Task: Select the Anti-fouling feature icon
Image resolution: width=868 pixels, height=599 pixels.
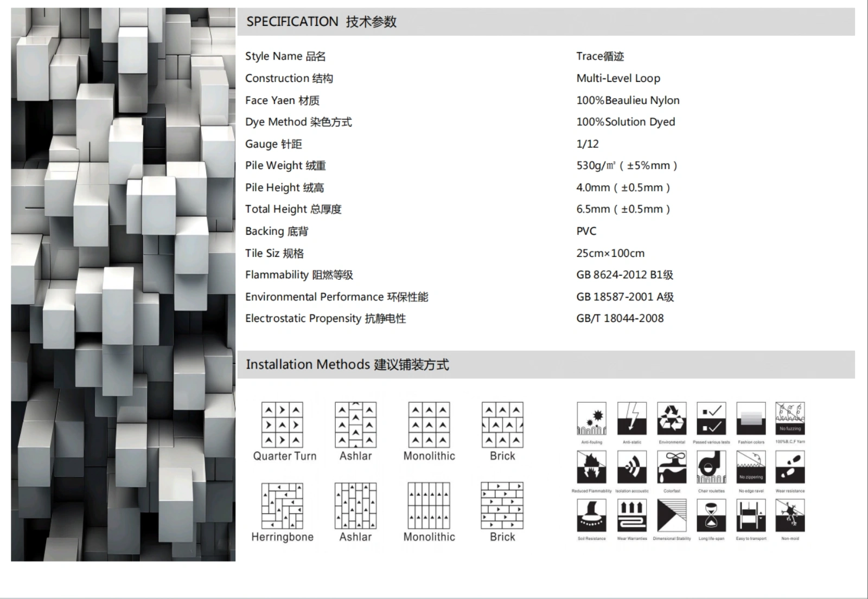Action: [x=592, y=419]
